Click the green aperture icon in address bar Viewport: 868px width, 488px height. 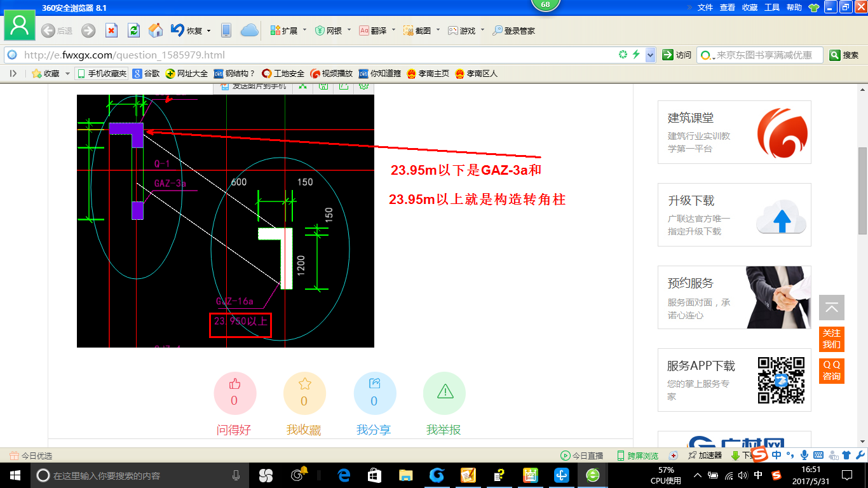point(623,55)
